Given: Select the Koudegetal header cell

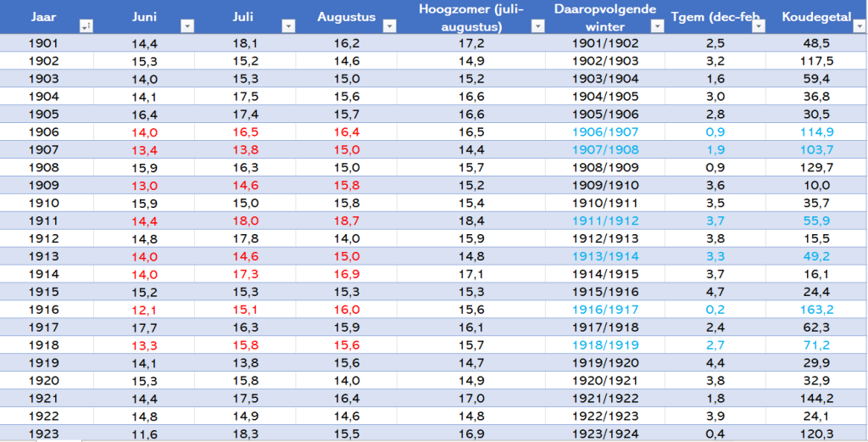Looking at the screenshot, I should click(817, 17).
